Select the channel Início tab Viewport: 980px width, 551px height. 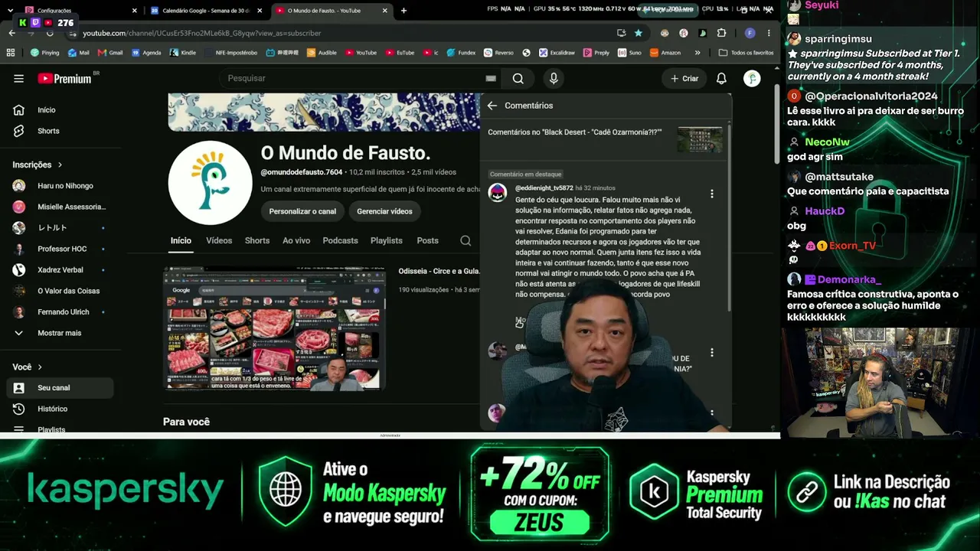pos(181,240)
